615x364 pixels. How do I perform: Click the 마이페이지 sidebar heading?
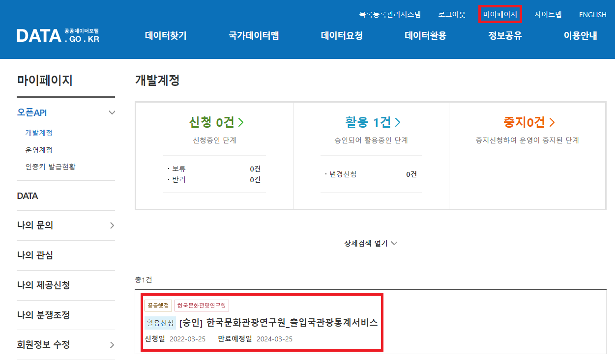coord(45,81)
